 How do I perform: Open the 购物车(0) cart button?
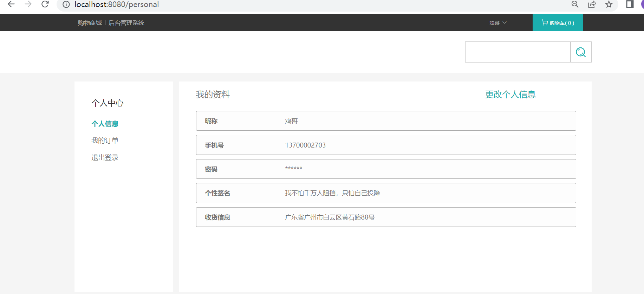click(x=558, y=22)
